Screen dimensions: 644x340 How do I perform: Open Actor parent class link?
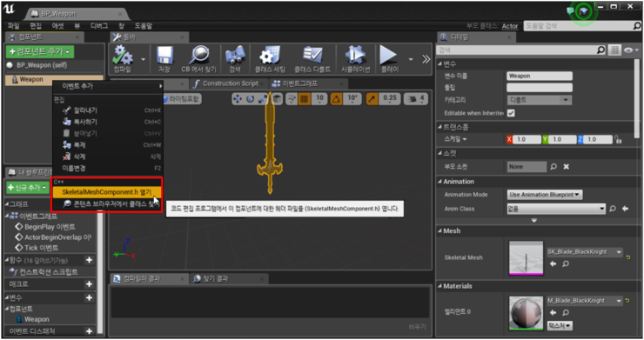(510, 26)
